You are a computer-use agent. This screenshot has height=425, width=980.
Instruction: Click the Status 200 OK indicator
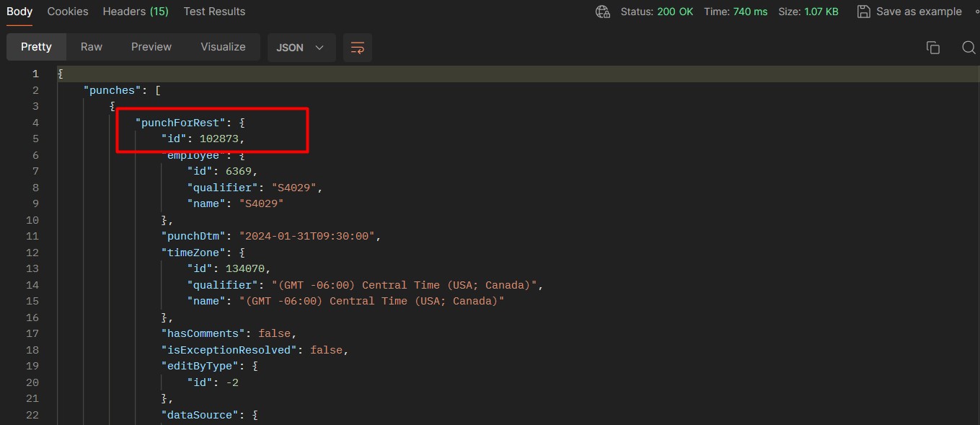[655, 12]
